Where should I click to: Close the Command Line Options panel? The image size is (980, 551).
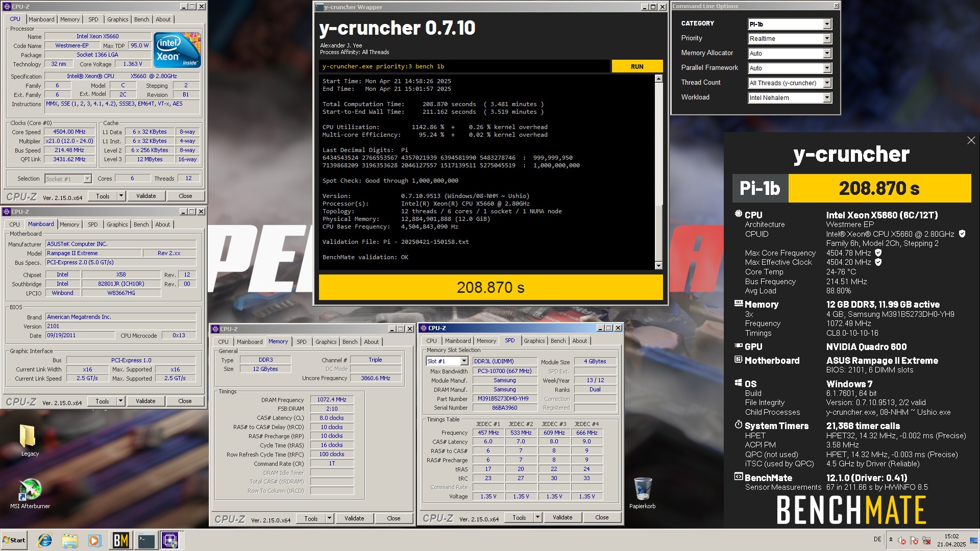[836, 6]
